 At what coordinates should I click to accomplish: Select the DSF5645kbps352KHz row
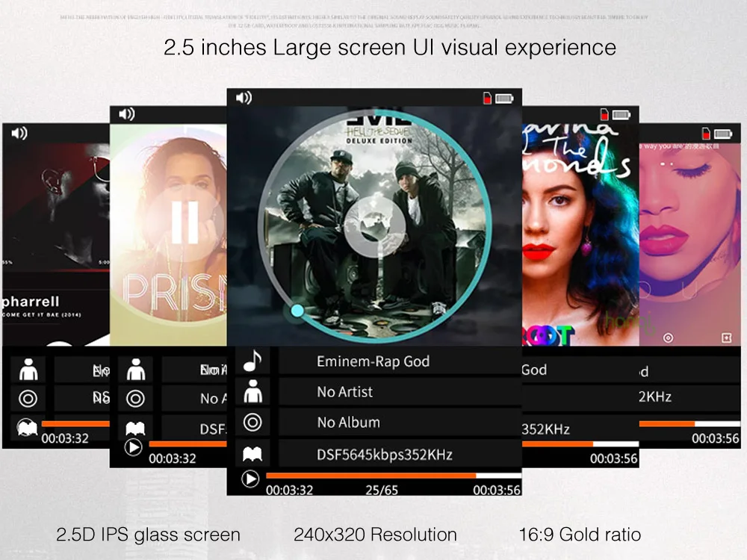coord(399,454)
